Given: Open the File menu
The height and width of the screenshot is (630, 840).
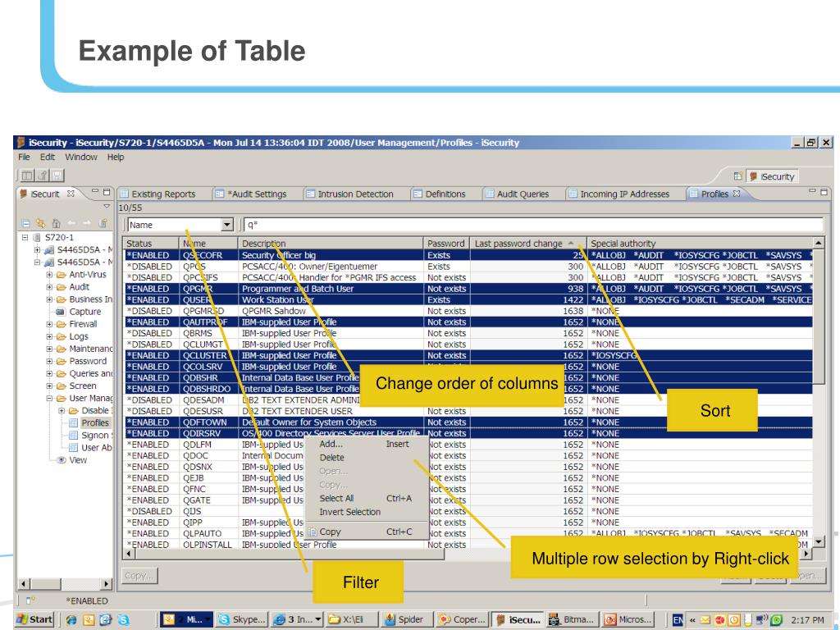Looking at the screenshot, I should click(x=24, y=157).
